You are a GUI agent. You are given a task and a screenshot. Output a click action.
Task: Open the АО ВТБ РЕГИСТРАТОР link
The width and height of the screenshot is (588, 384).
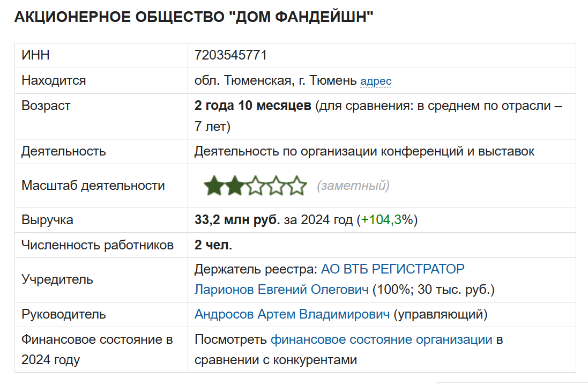(393, 268)
